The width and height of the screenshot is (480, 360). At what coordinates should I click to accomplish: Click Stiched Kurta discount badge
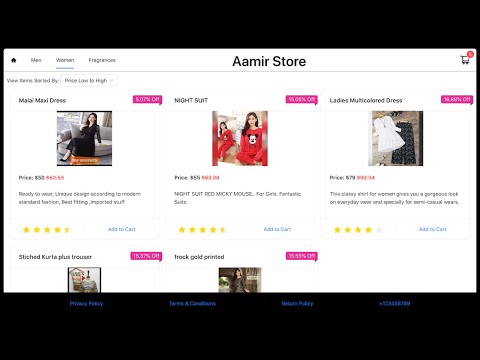(146, 256)
